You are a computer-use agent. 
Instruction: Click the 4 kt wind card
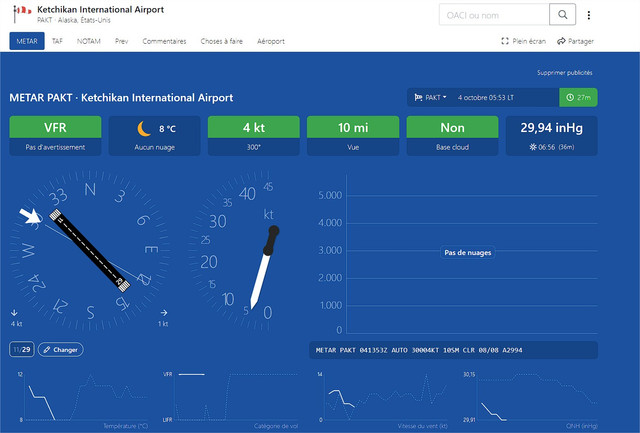click(x=253, y=135)
